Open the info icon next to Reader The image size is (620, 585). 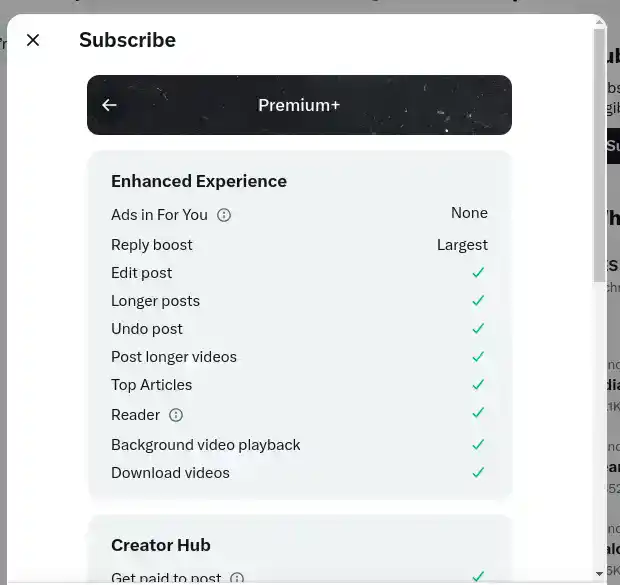(176, 415)
